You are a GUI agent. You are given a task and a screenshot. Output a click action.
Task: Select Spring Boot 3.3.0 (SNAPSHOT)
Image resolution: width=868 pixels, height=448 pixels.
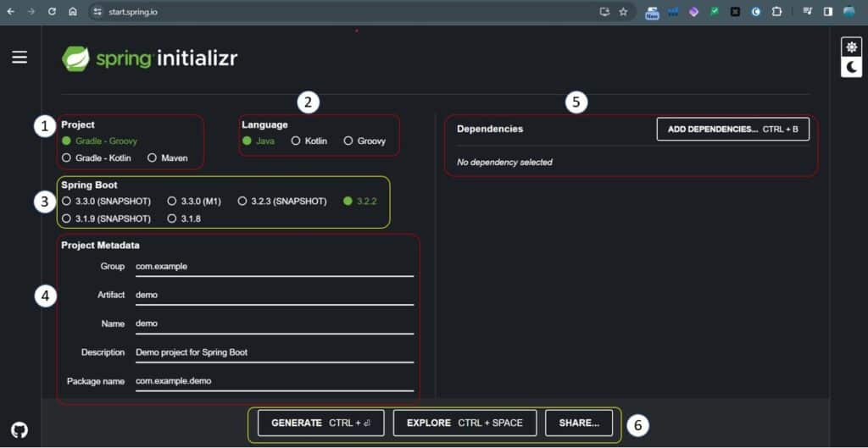tap(106, 202)
